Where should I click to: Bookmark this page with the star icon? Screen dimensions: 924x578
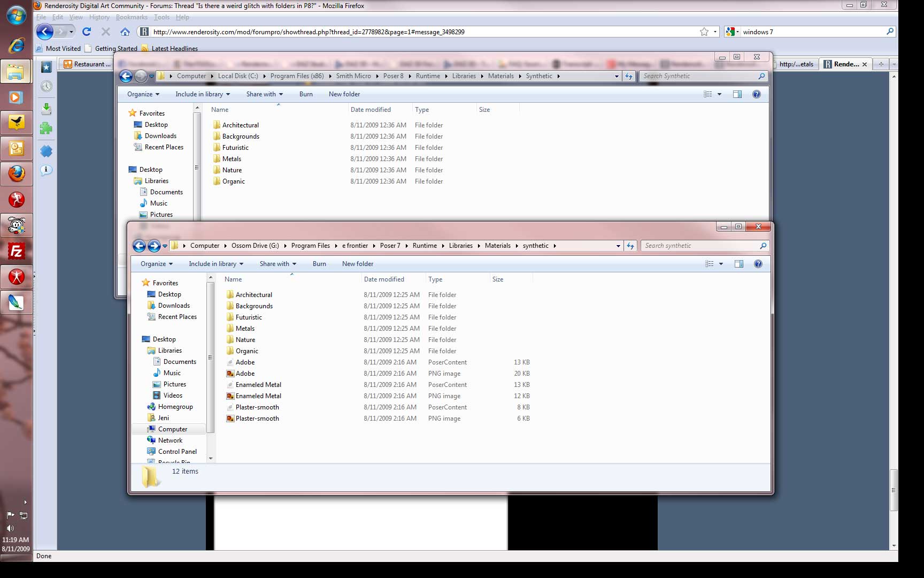coord(704,32)
